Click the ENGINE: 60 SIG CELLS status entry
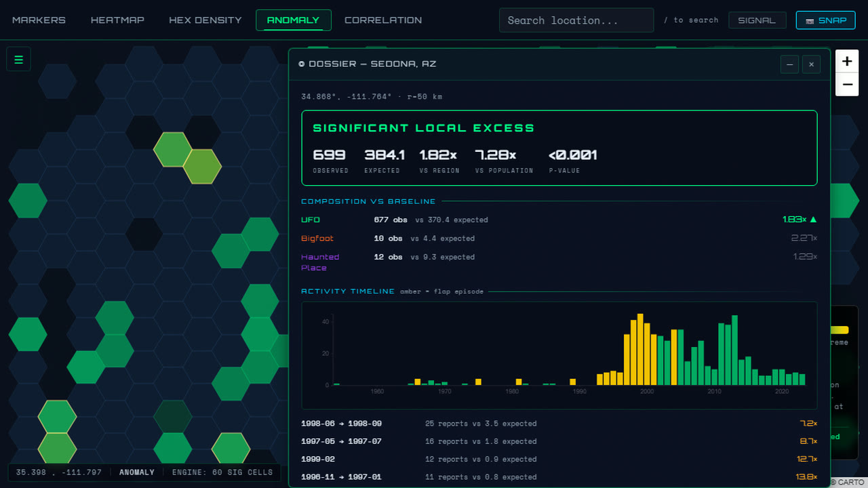Screen dimensions: 868x488 point(222,472)
